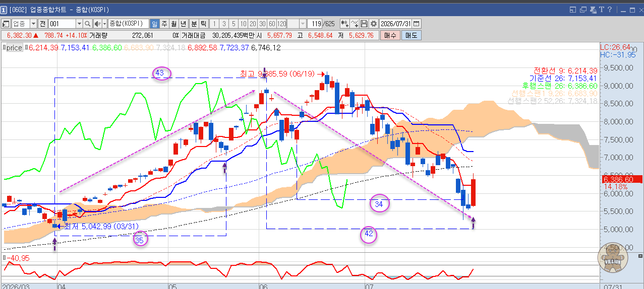Open the calendar date picker icon
Screen dimensions: 644x289
417,24
